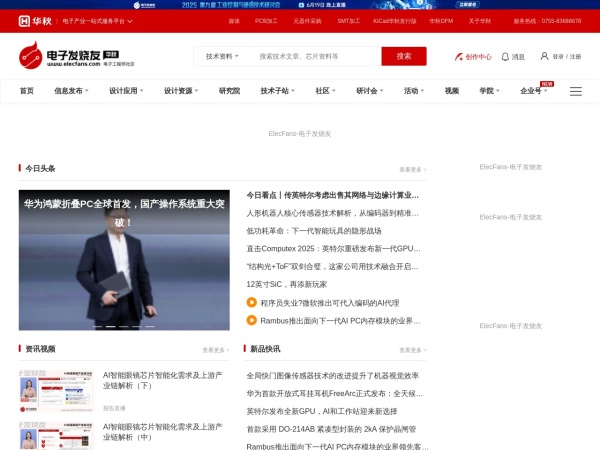This screenshot has height=450, width=600.
Task: Open article 全局快门图像传感器技术
Action: [x=333, y=376]
